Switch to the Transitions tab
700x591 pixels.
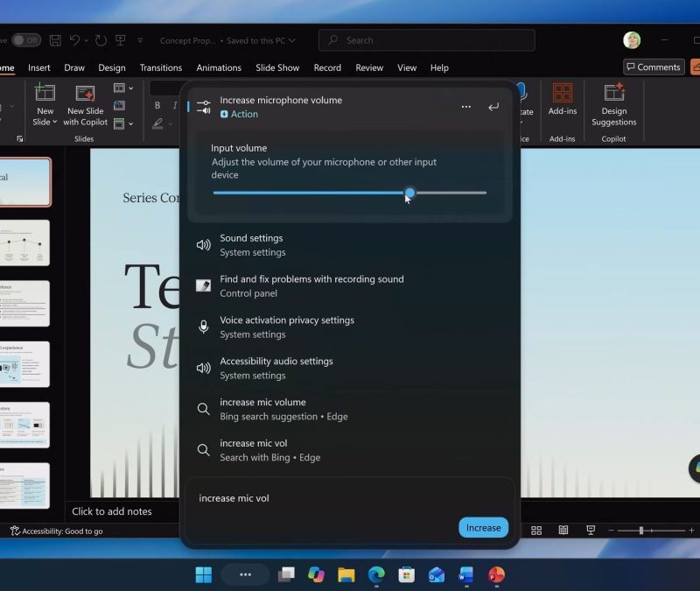click(x=161, y=67)
